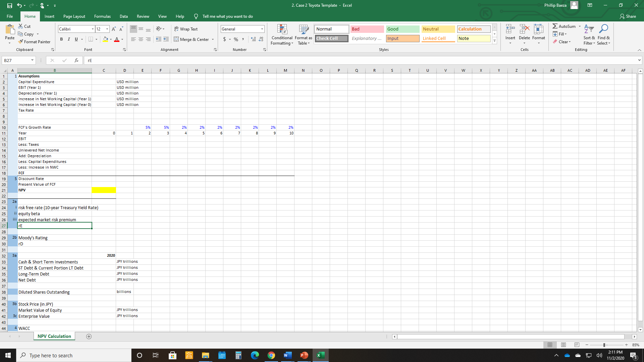Image resolution: width=644 pixels, height=362 pixels.
Task: Toggle bold formatting
Action: 61,39
